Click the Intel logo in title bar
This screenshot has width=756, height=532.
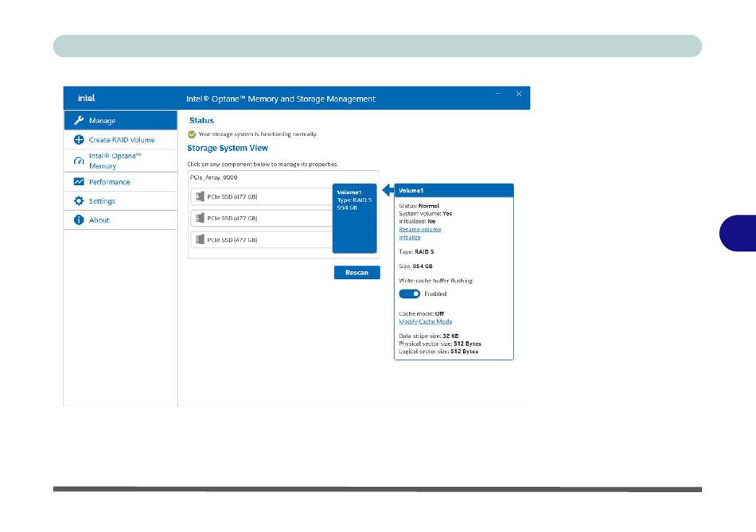87,98
